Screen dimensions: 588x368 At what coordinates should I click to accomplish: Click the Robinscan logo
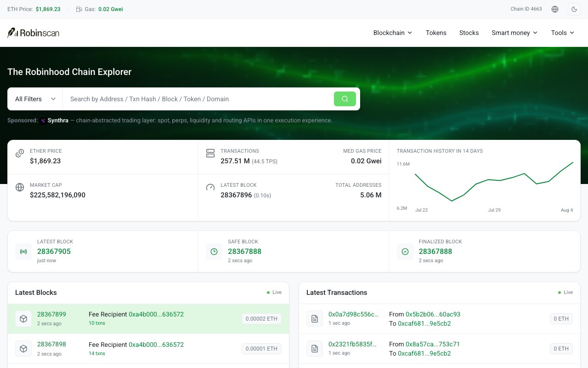33,33
